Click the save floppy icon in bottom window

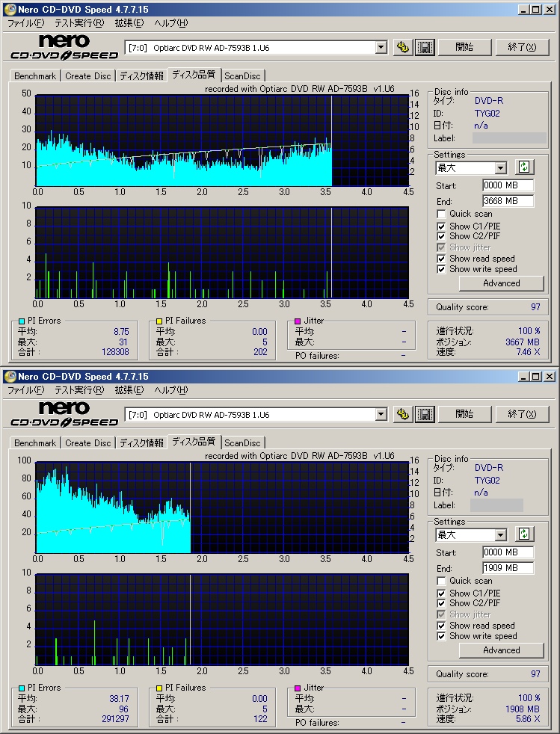[425, 414]
